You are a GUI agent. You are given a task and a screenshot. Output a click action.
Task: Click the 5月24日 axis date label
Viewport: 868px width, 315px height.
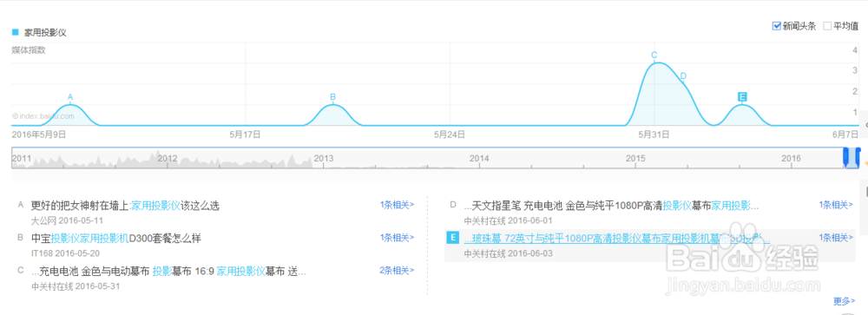[450, 134]
